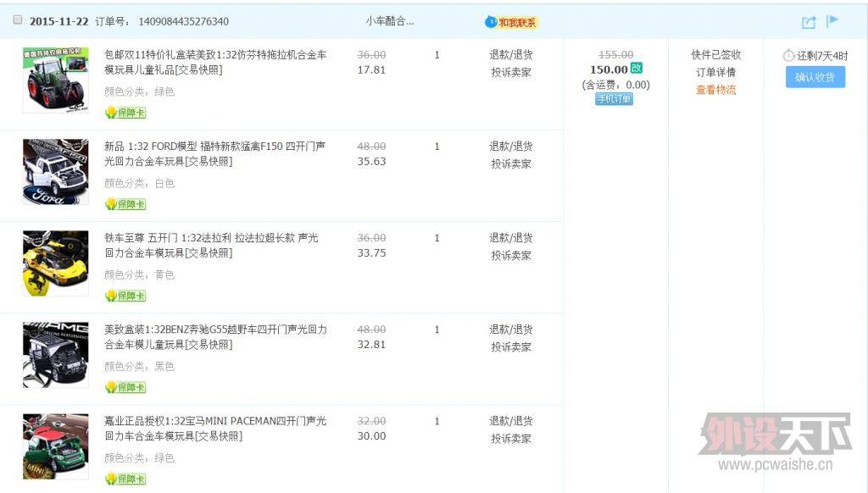
Task: Click 退款/退货 for the Benz G55 item
Action: tap(511, 330)
